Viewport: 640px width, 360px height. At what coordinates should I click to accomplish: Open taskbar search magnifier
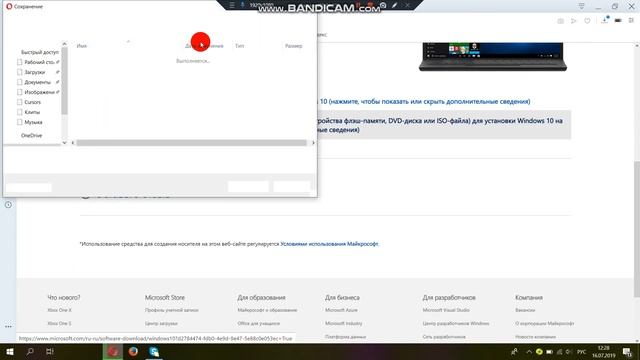point(30,351)
